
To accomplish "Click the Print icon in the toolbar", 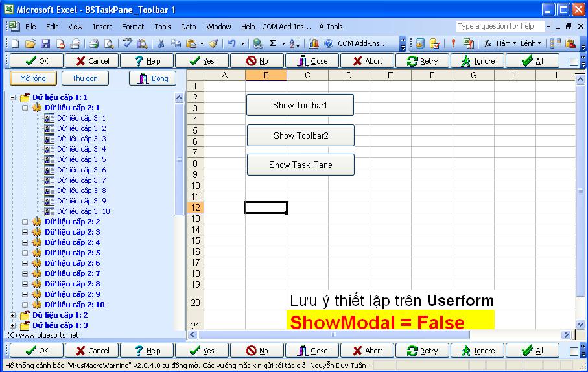I will coord(93,43).
